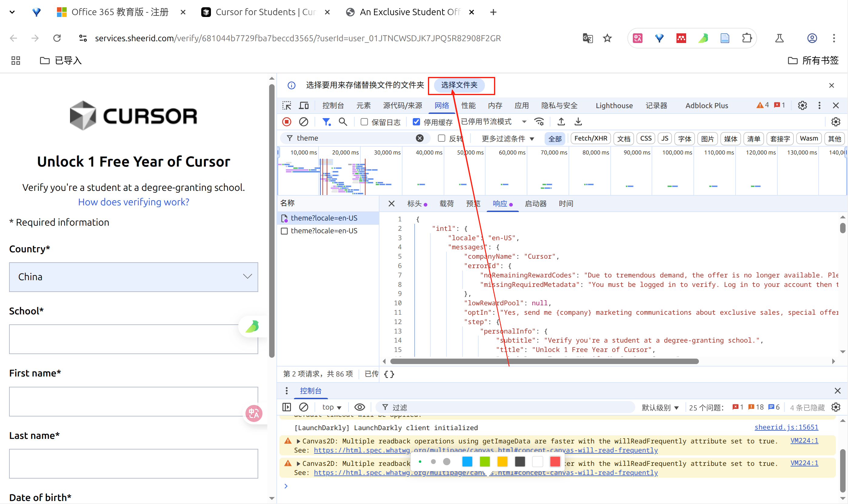Open network search magnifier icon

click(x=343, y=122)
